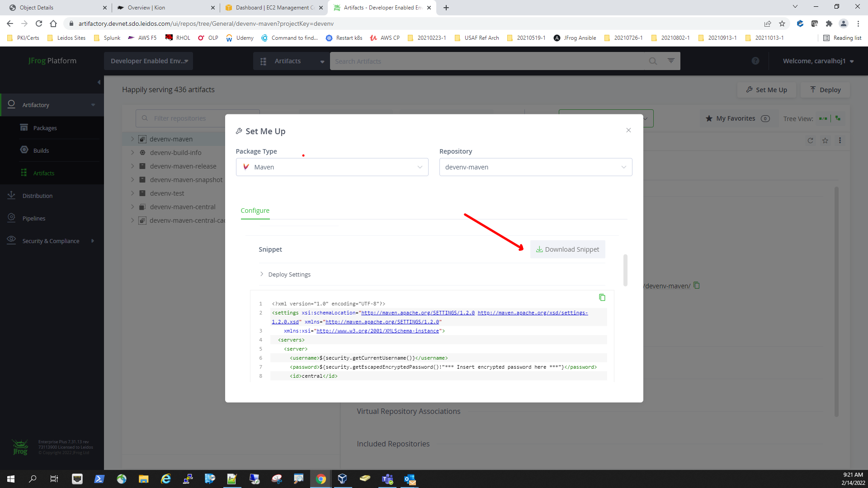The image size is (868, 488).
Task: Click the Search Artifacts field
Action: coord(488,61)
